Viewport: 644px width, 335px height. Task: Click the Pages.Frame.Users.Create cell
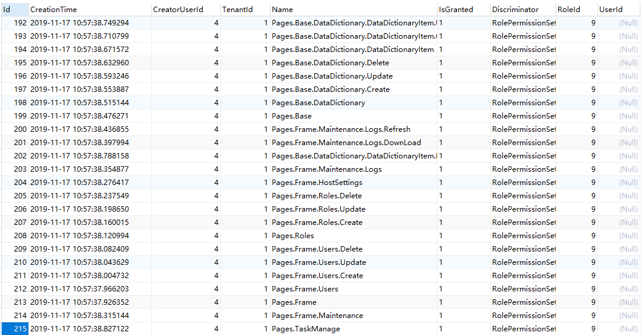pyautogui.click(x=353, y=276)
